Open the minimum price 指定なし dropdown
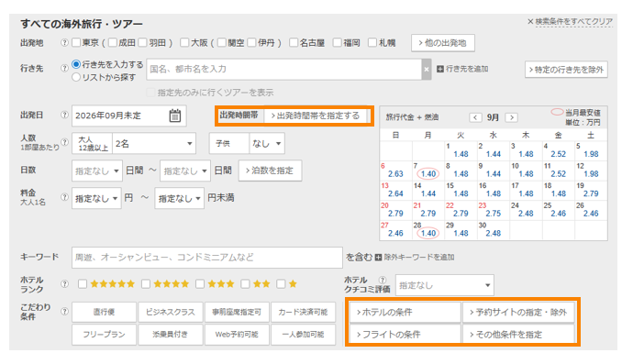Screen dimensions: 633x364 (x=96, y=198)
